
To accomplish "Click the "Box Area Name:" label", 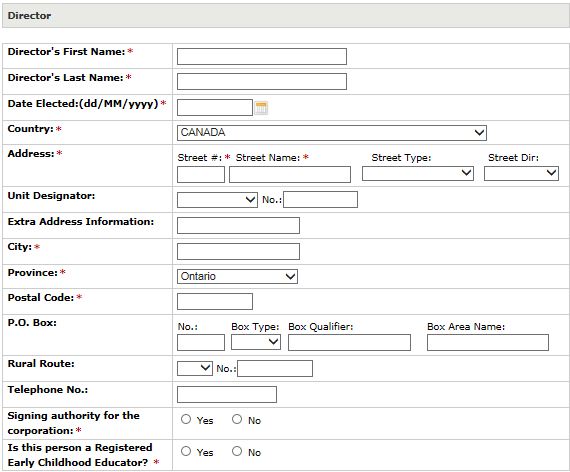I will (x=466, y=327).
